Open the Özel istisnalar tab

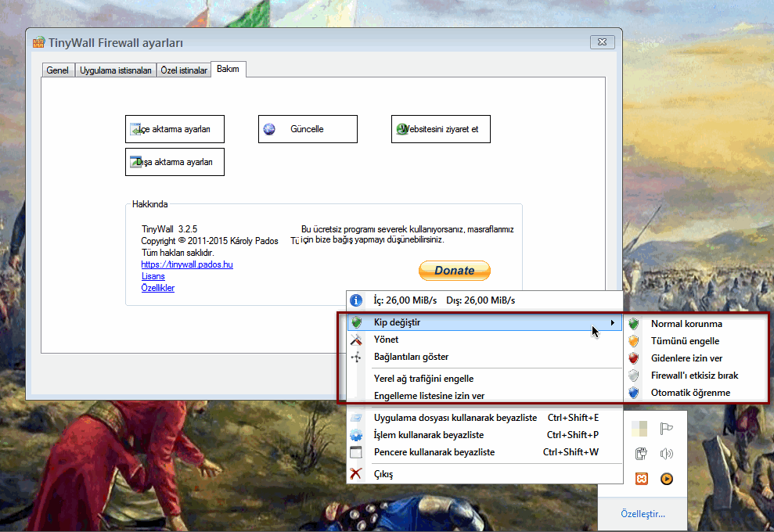[x=184, y=70]
